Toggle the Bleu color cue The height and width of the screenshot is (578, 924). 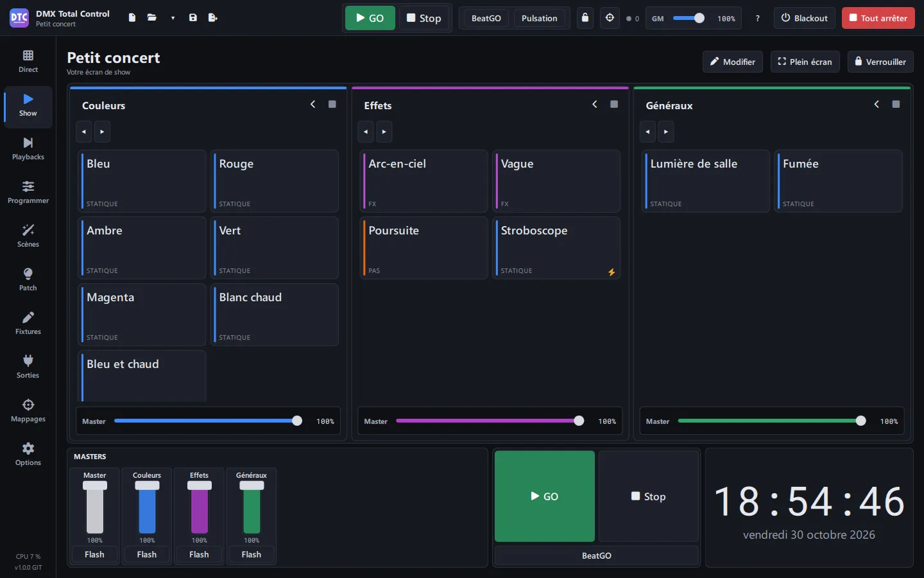142,181
